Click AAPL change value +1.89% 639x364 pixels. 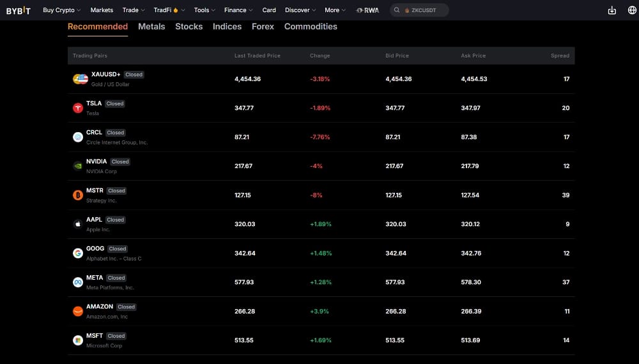321,224
